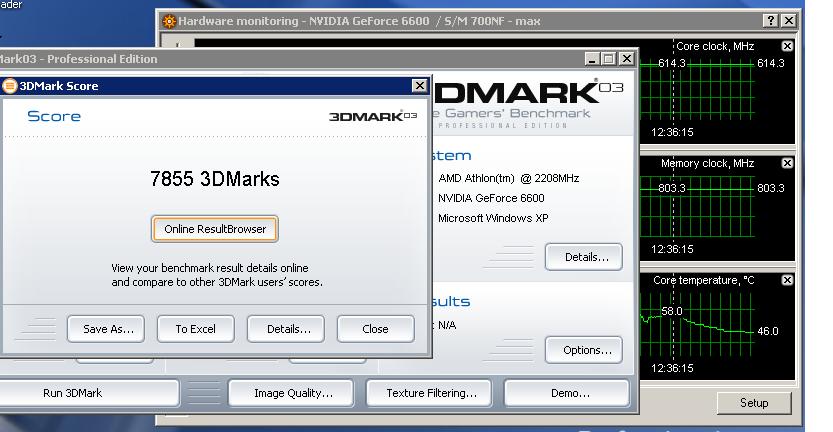Viewport: 833px width, 432px height.
Task: Open Setup in Hardware monitoring window
Action: 754,403
